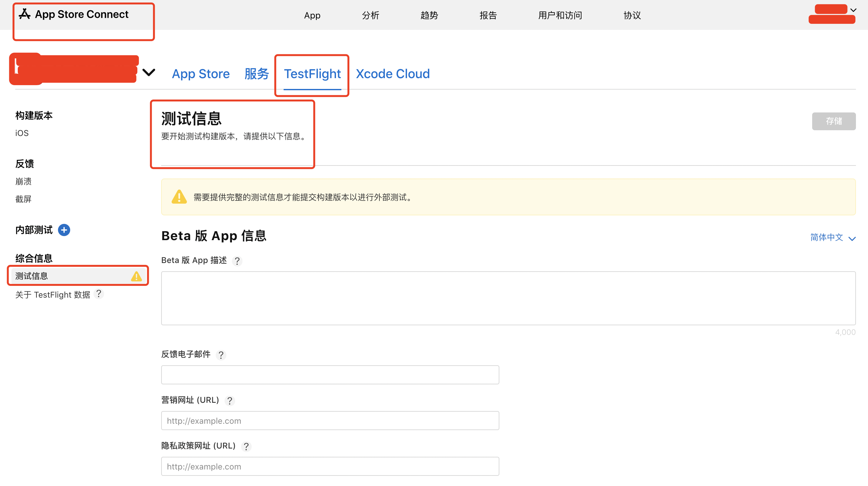Viewport: 868px width, 486px height.
Task: Open the 服务 tab
Action: pyautogui.click(x=256, y=73)
